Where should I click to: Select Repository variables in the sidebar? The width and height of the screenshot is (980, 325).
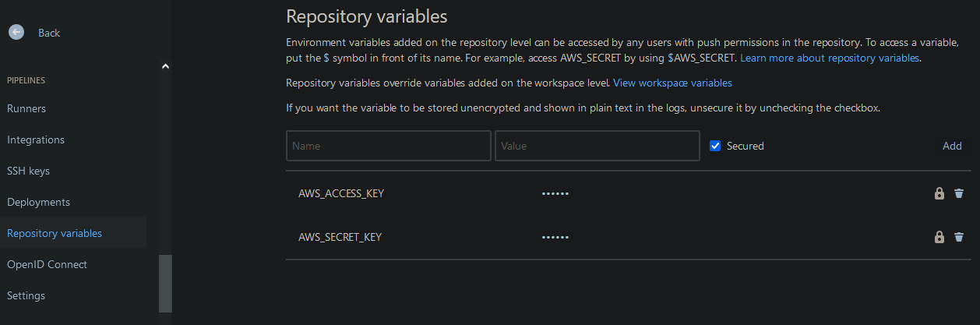point(55,233)
